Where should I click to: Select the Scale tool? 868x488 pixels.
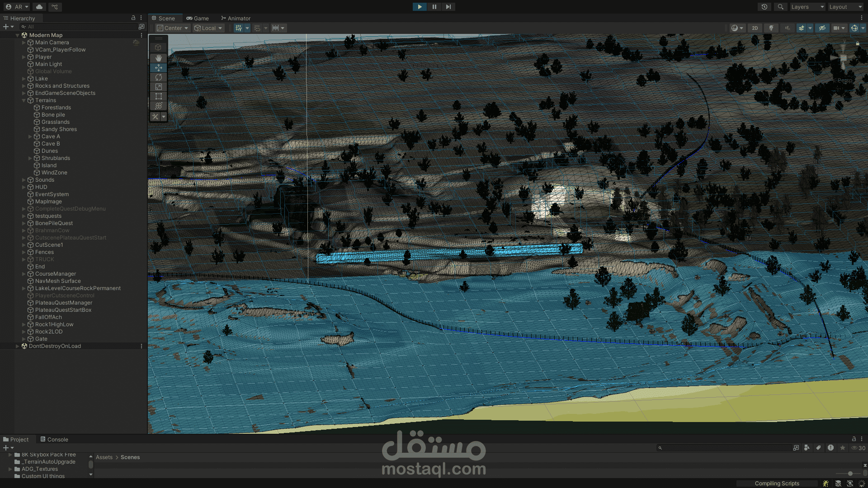[x=158, y=87]
